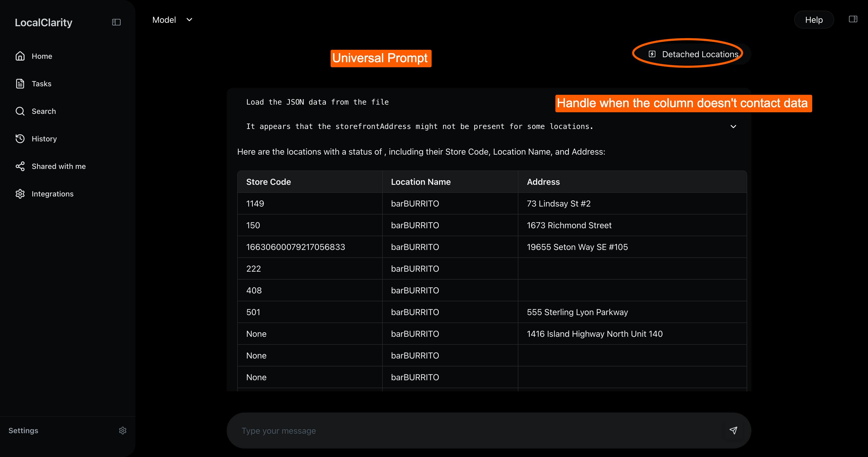Expand the storefrontAddress code step chevron

(733, 127)
